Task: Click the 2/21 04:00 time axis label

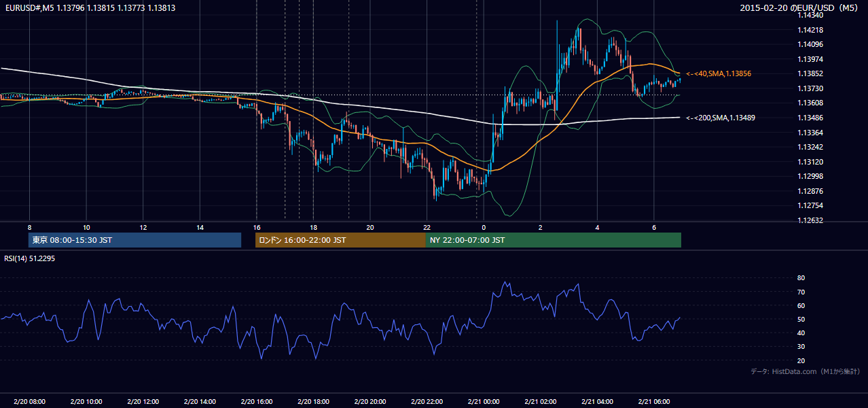Action: 597,402
